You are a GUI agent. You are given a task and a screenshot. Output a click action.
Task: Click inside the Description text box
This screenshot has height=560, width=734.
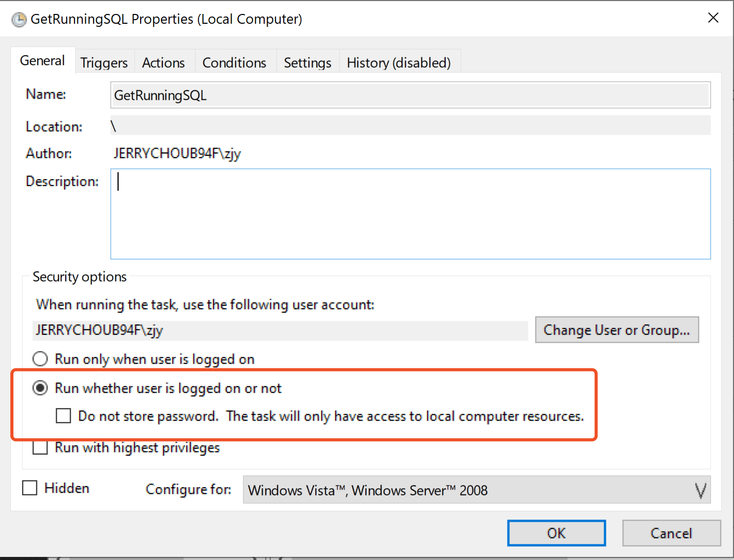pyautogui.click(x=410, y=214)
